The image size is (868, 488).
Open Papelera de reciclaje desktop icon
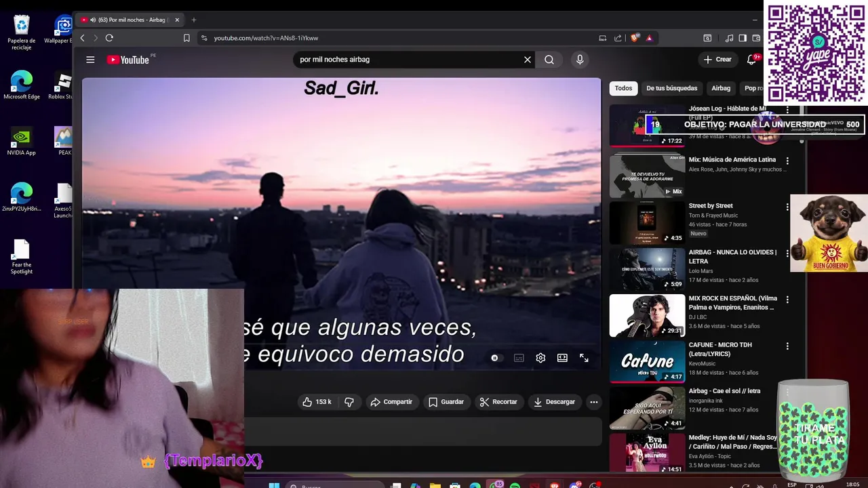coord(22,33)
